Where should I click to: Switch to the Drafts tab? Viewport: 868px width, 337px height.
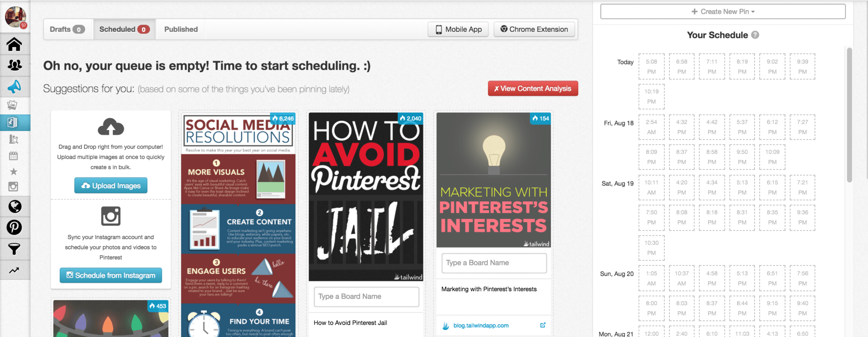click(68, 29)
